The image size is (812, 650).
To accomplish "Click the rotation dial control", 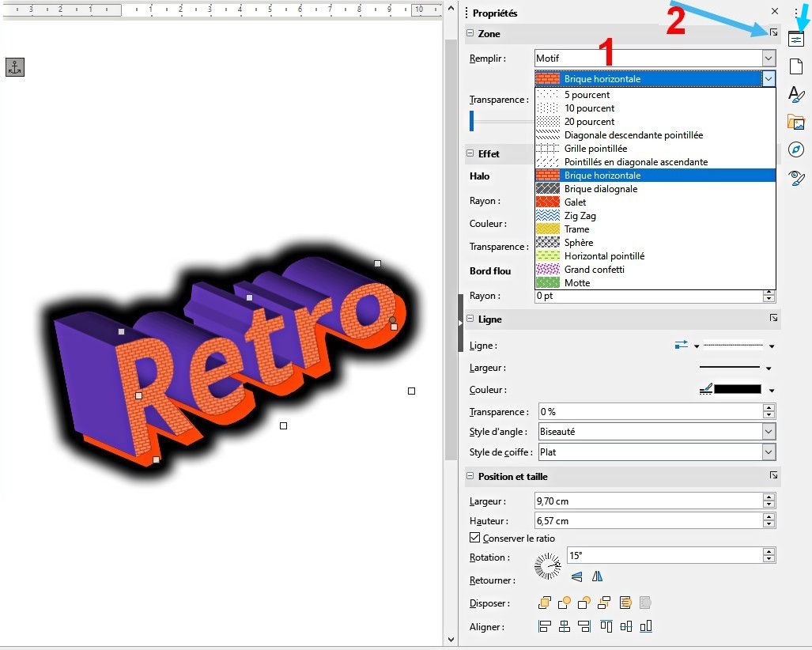I will pos(547,565).
